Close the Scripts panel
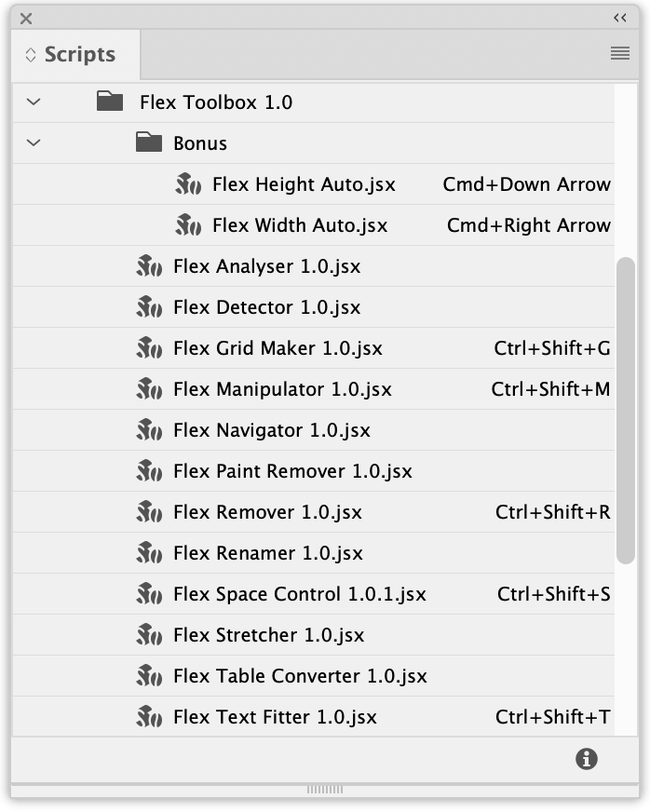 coord(26,18)
